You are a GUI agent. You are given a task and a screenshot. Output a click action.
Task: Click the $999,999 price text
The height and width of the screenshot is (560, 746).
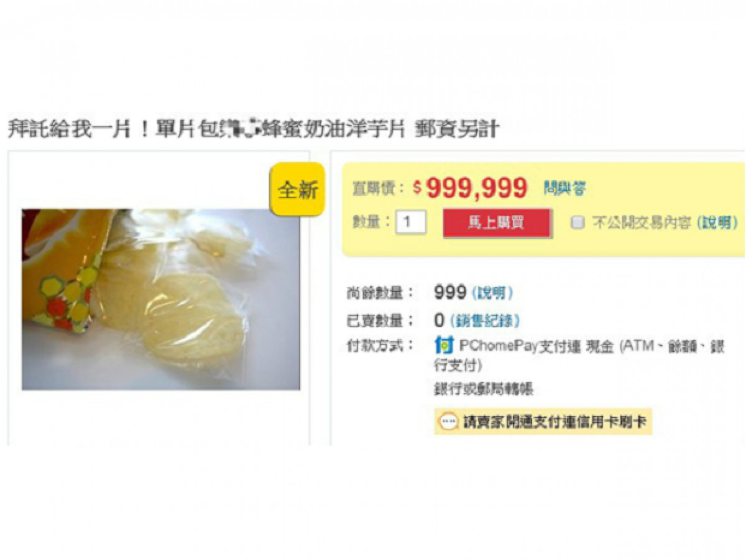(x=471, y=188)
